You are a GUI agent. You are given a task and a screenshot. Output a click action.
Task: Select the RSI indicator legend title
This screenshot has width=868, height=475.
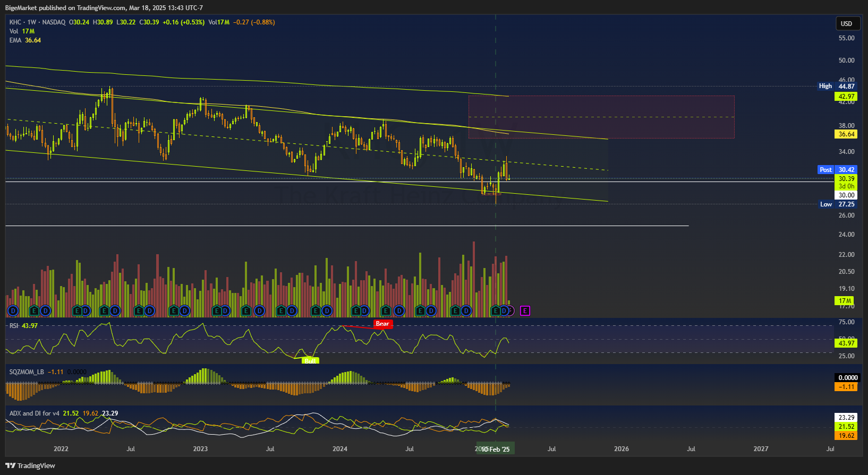[x=14, y=325]
